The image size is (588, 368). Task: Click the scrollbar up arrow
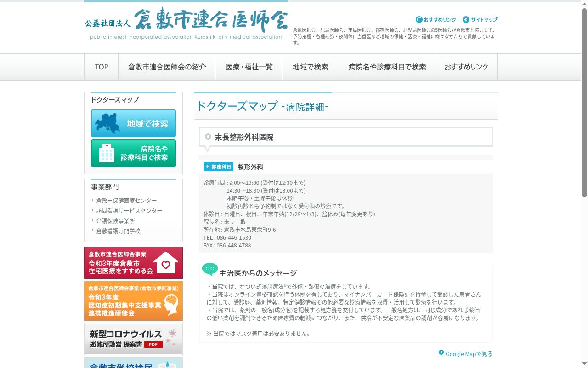click(584, 3)
